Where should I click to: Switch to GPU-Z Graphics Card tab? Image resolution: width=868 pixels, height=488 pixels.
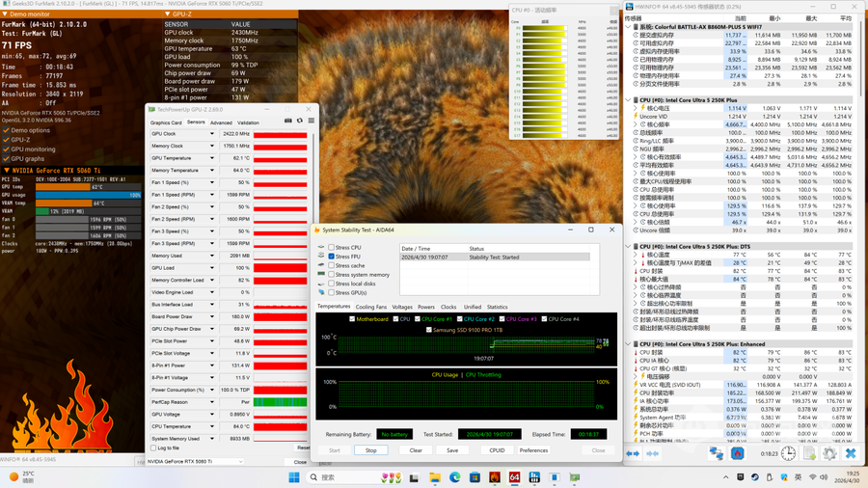pyautogui.click(x=166, y=122)
